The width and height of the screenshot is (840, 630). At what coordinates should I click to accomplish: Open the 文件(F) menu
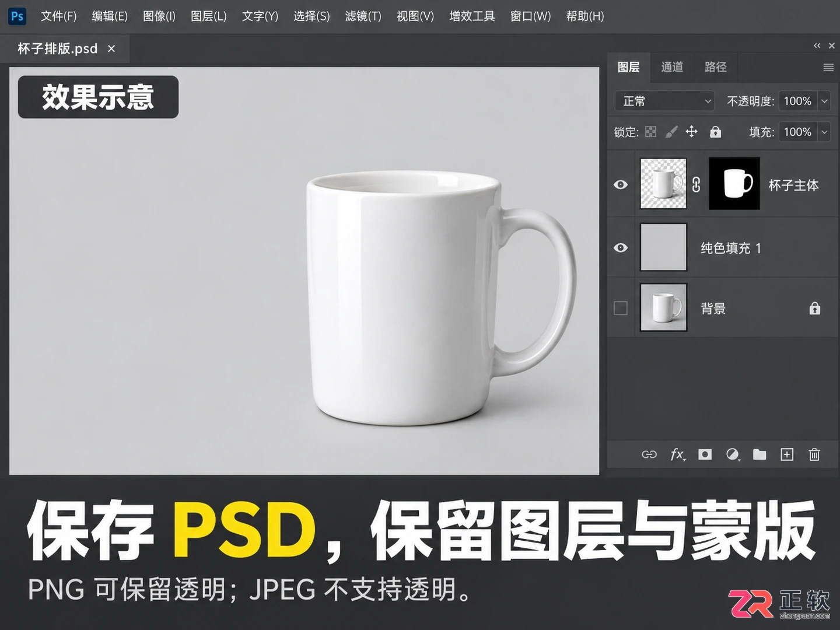[58, 16]
